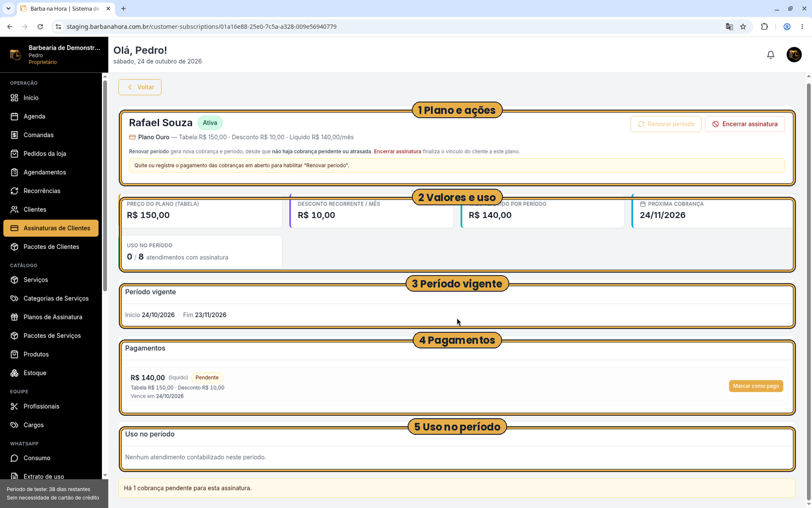The image size is (812, 508).
Task: Go to Cargos in the Equipe section
Action: coord(51,425)
